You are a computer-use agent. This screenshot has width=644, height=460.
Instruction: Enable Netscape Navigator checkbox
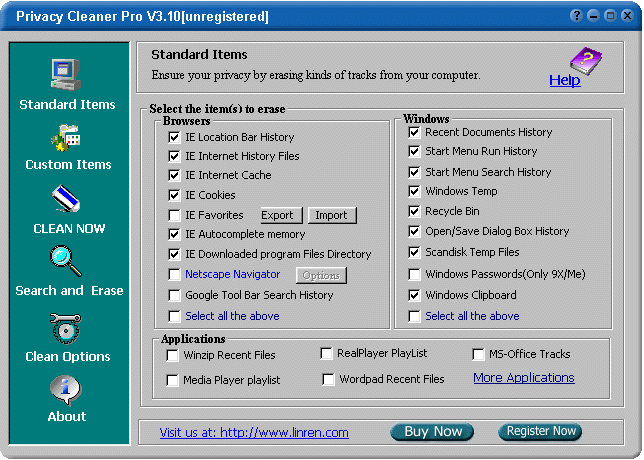tap(174, 274)
